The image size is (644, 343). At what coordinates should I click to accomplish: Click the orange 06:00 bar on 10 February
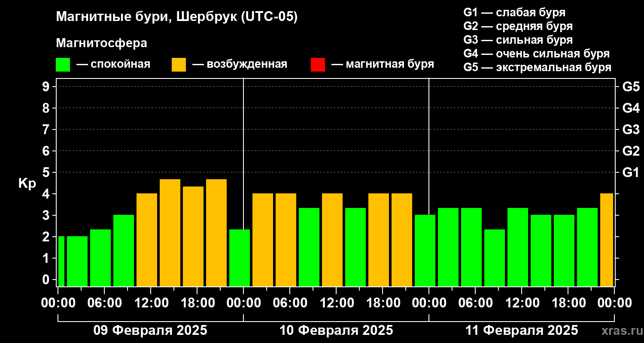click(286, 240)
